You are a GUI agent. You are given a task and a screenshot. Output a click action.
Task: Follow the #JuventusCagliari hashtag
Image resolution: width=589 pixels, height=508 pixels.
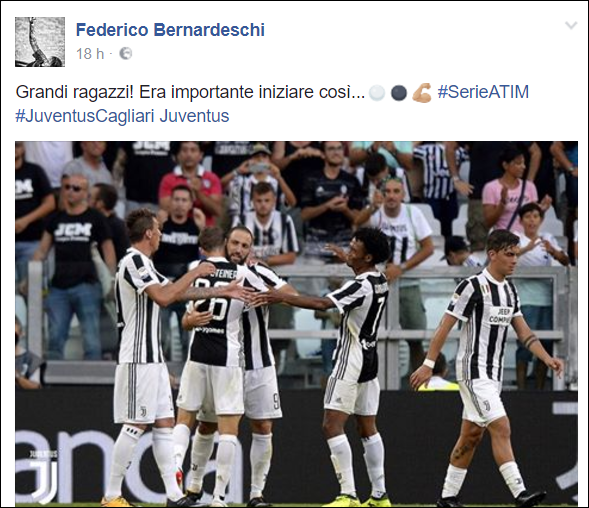(x=85, y=116)
